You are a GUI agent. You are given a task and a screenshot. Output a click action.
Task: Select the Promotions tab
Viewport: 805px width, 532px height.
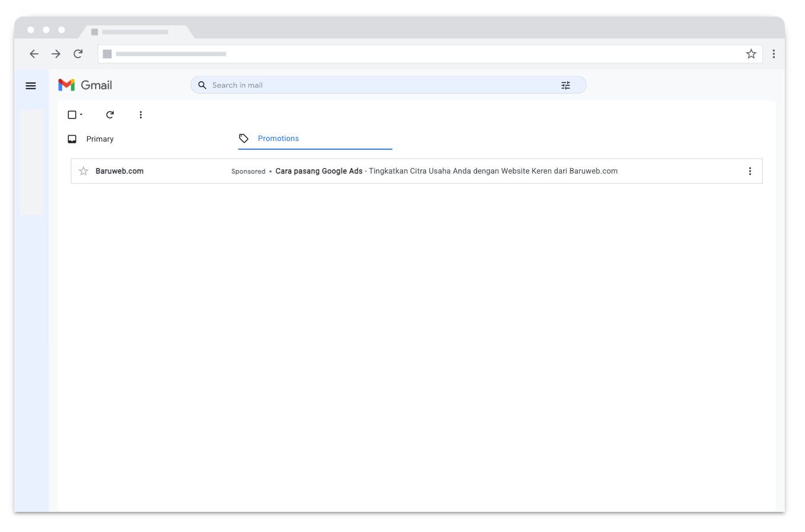point(278,139)
